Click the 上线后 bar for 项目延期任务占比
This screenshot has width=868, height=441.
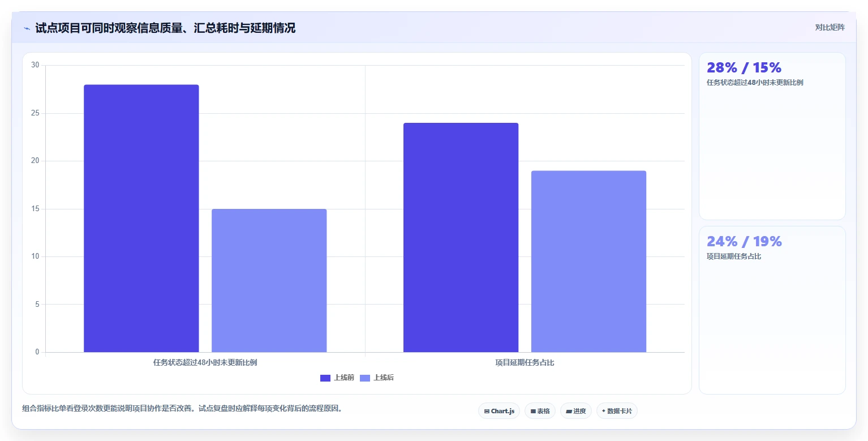(x=588, y=262)
